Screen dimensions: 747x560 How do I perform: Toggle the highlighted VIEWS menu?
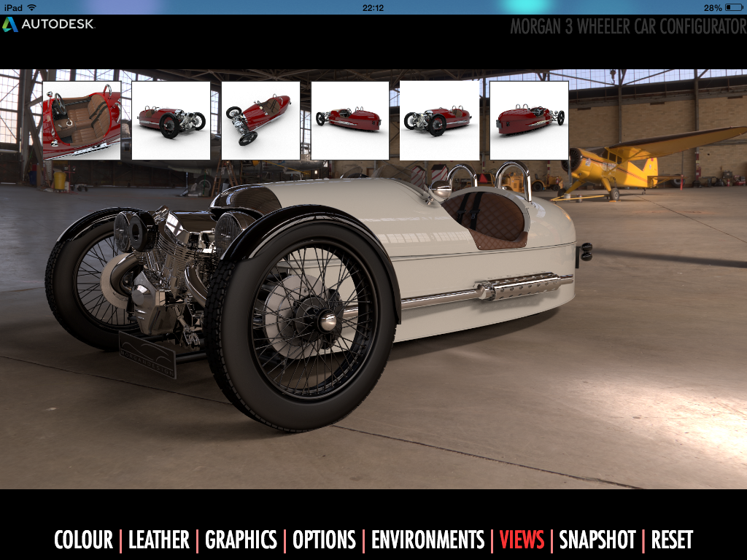(522, 540)
